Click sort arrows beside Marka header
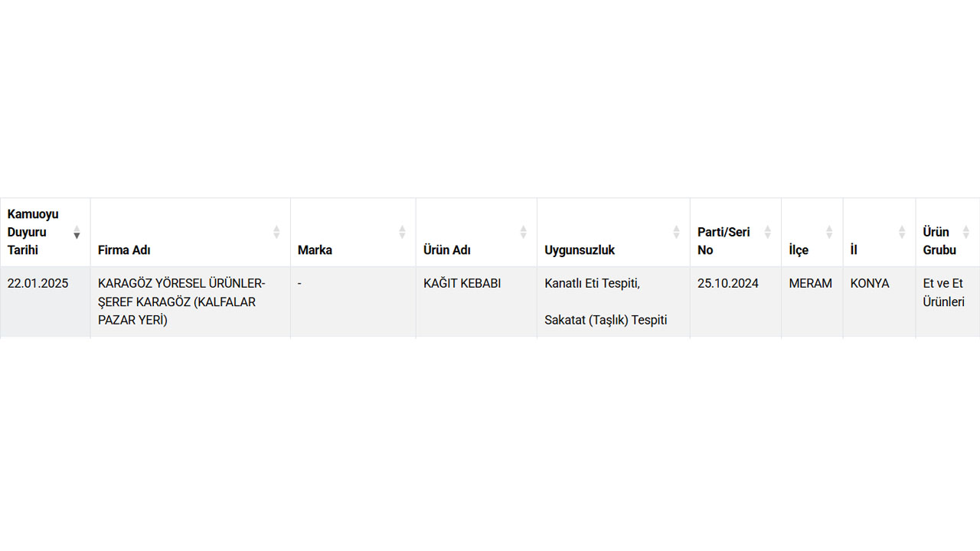This screenshot has height=551, width=980. coord(402,232)
